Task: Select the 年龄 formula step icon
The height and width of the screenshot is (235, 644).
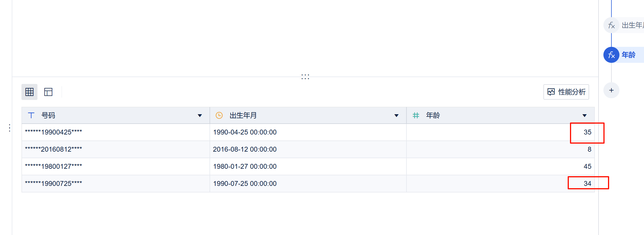Action: [x=611, y=55]
